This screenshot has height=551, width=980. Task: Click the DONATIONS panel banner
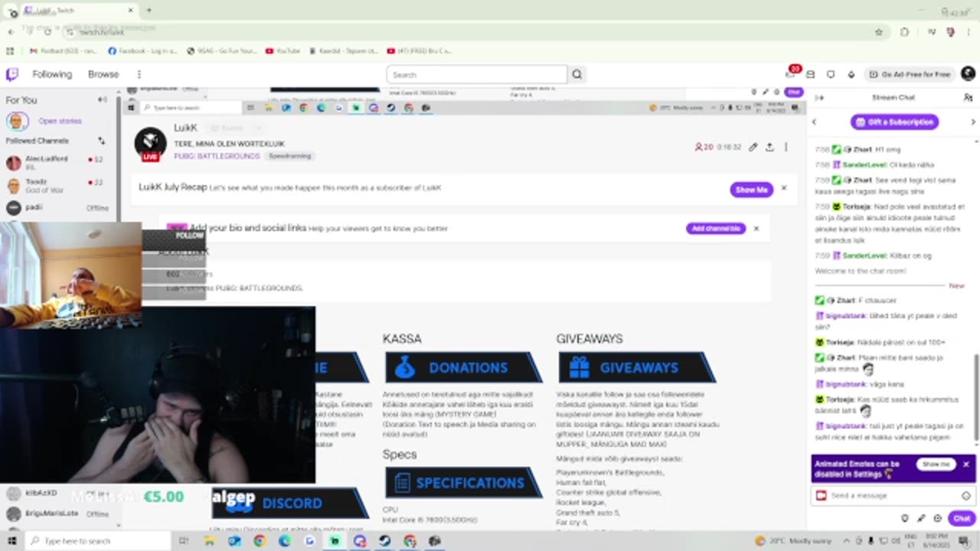point(462,367)
